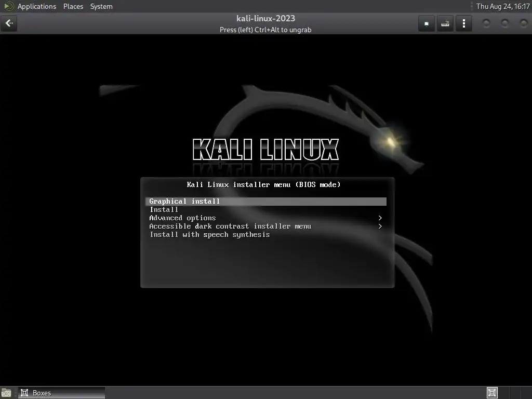Click the kali-linux-2023 window title
Screen dimensions: 532x399
265,18
